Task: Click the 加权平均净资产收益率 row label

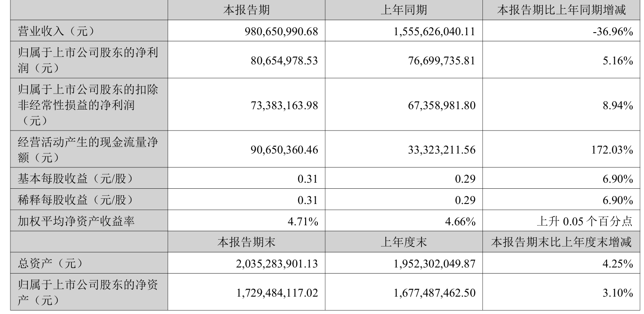Action: (x=76, y=221)
